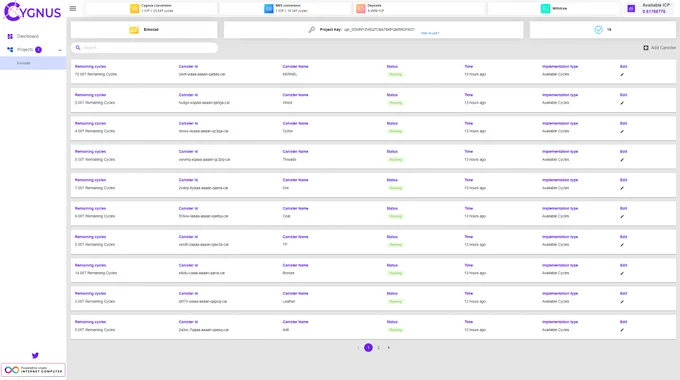Click the '13 hours ago' time for Ochre
Screen dimensions: 680x380
(475, 131)
